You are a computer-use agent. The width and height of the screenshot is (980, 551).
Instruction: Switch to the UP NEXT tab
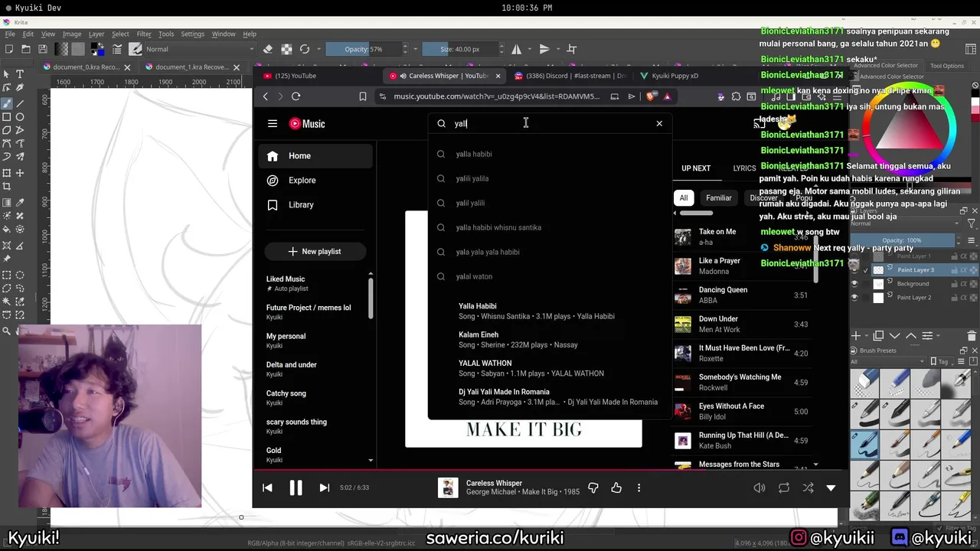[x=696, y=168]
